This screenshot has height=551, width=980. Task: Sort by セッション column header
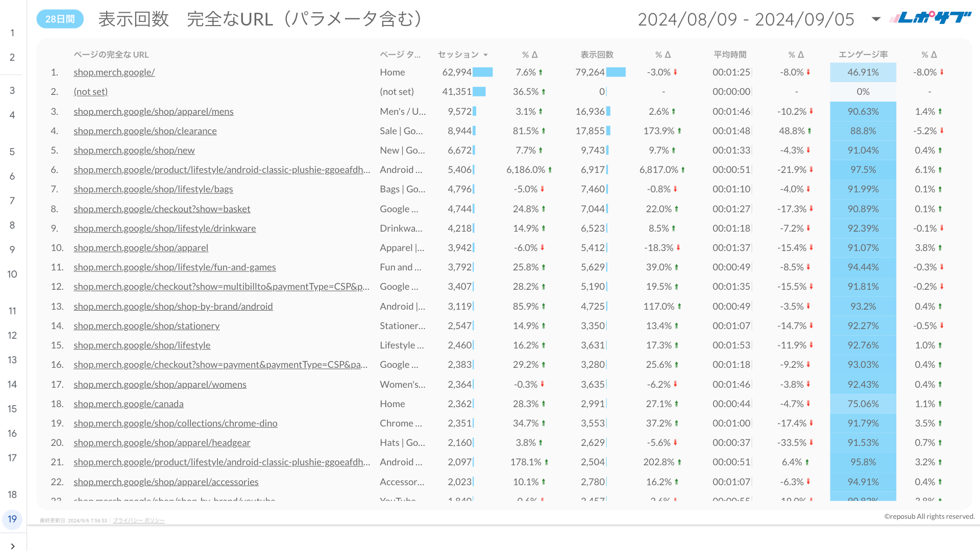[458, 55]
